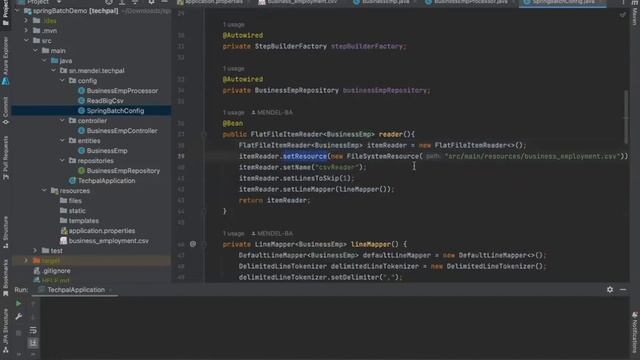Switch to business_employment.csv editor tab
640x360 pixels.
302,2
